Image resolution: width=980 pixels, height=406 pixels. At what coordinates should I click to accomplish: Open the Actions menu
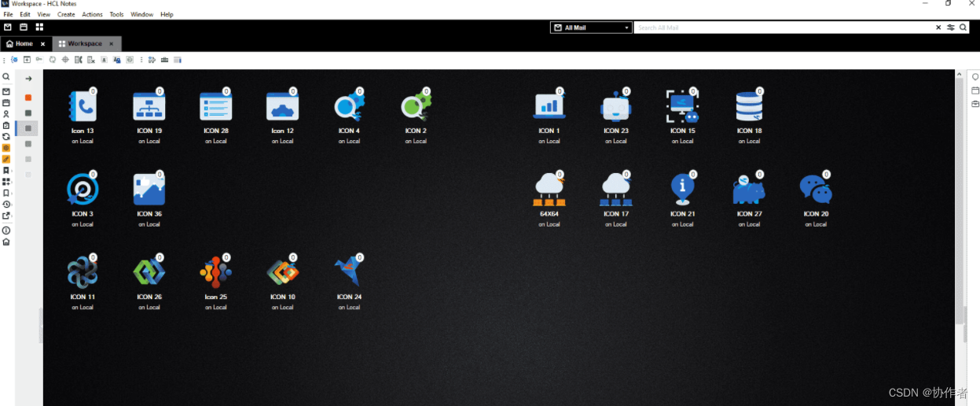click(93, 14)
